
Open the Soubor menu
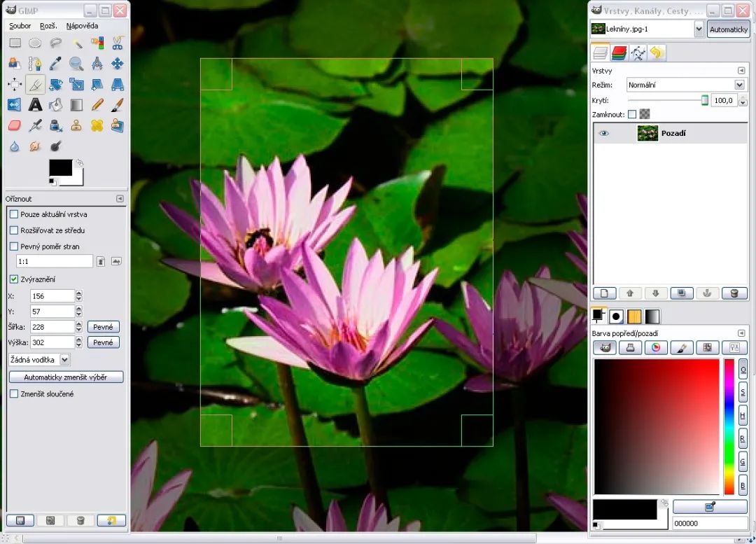pyautogui.click(x=19, y=25)
